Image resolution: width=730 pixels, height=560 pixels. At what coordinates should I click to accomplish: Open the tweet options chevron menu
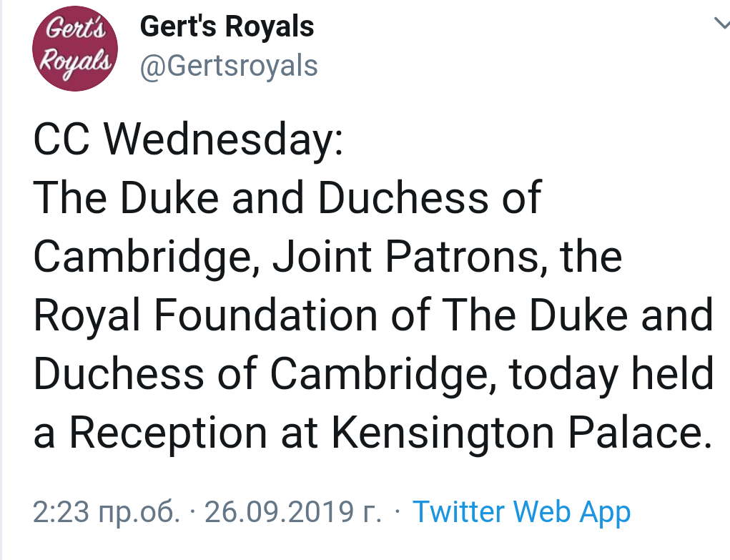(x=721, y=24)
